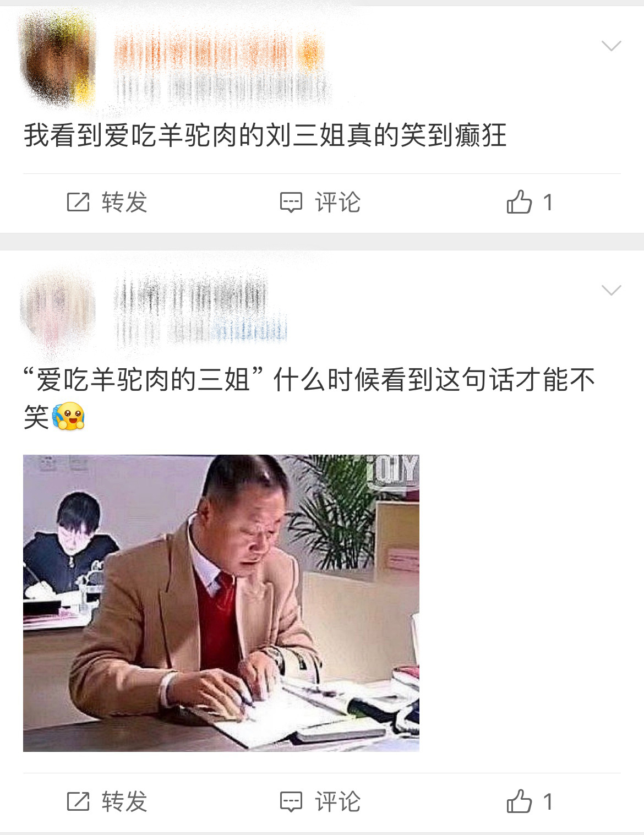Click 转发 label on the first post
644x835 pixels.
click(x=124, y=202)
